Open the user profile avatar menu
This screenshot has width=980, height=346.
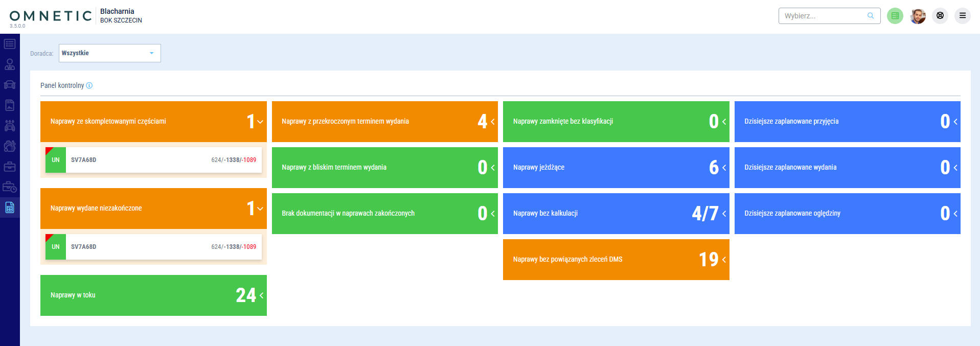point(918,16)
